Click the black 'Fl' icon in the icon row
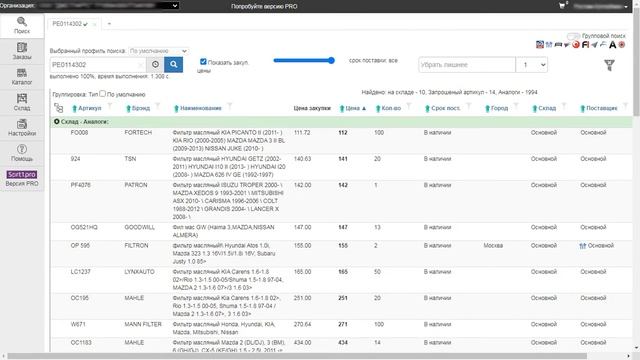This screenshot has height=360, width=640. tap(585, 44)
